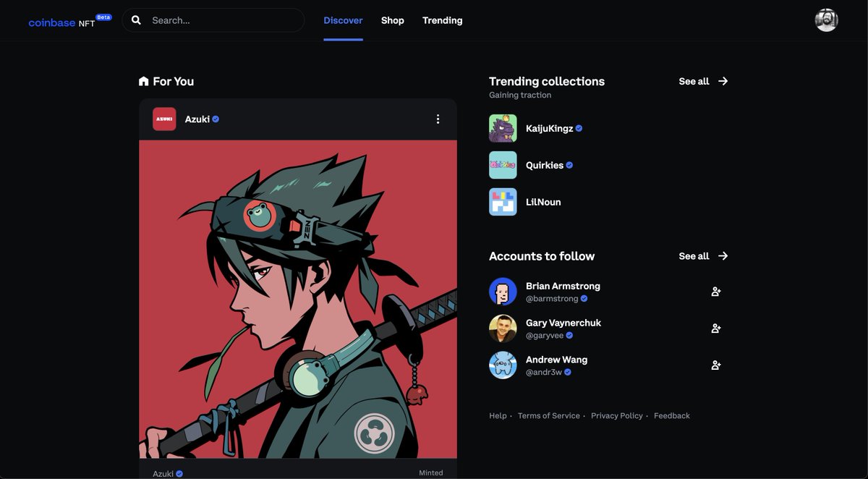Open the KaijuKingz collection name

click(x=549, y=128)
